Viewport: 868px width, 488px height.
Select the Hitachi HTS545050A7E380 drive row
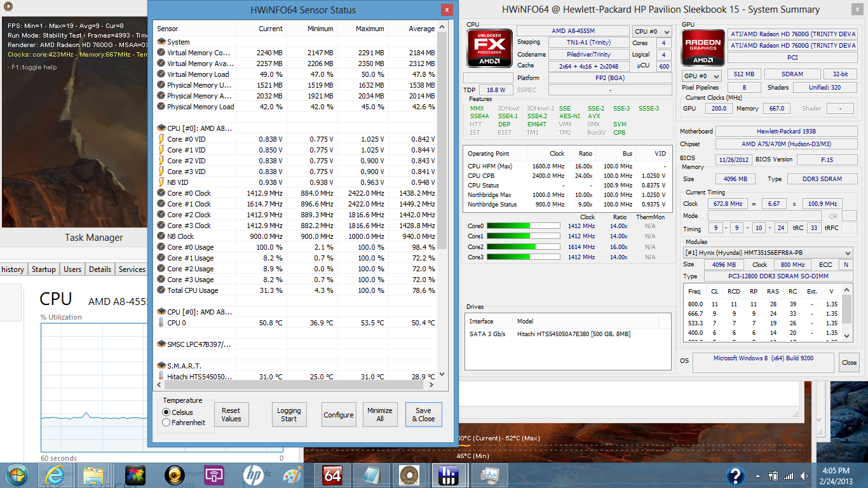(567, 334)
